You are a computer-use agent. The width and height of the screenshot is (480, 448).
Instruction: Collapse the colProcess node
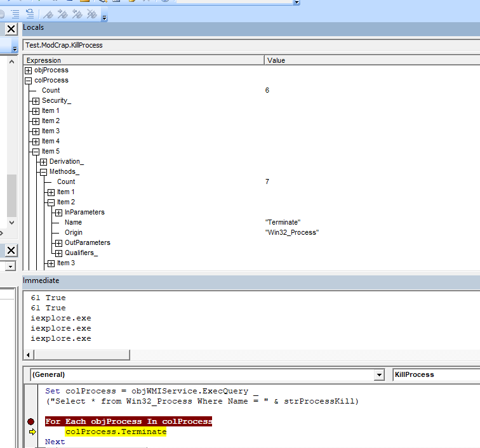pyautogui.click(x=28, y=81)
